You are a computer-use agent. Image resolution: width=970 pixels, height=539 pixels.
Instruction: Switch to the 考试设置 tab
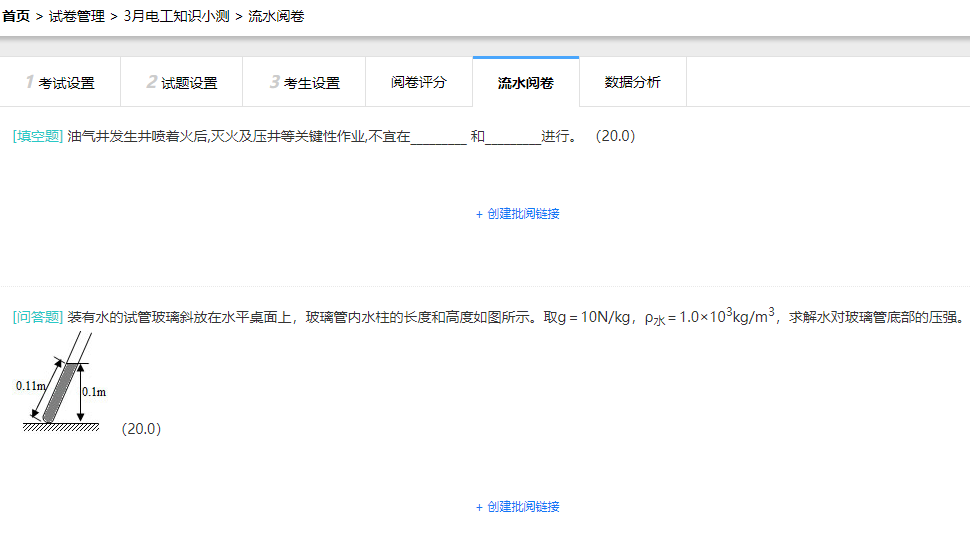[x=60, y=83]
